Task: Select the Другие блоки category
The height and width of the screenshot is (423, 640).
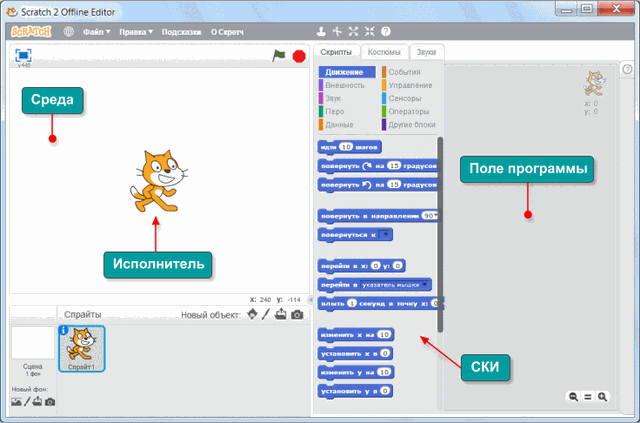Action: tap(411, 125)
